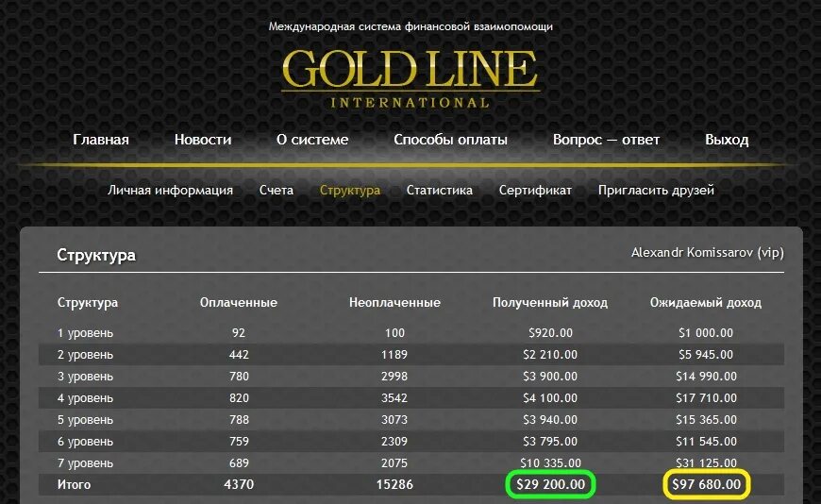Click the Ожидаемый доход column header
The image size is (821, 504).
coord(706,302)
